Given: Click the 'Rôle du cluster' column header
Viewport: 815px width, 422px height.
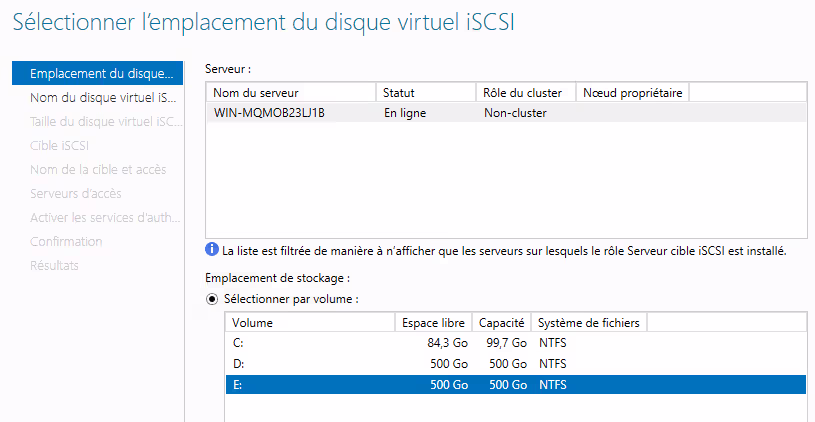Looking at the screenshot, I should (525, 93).
